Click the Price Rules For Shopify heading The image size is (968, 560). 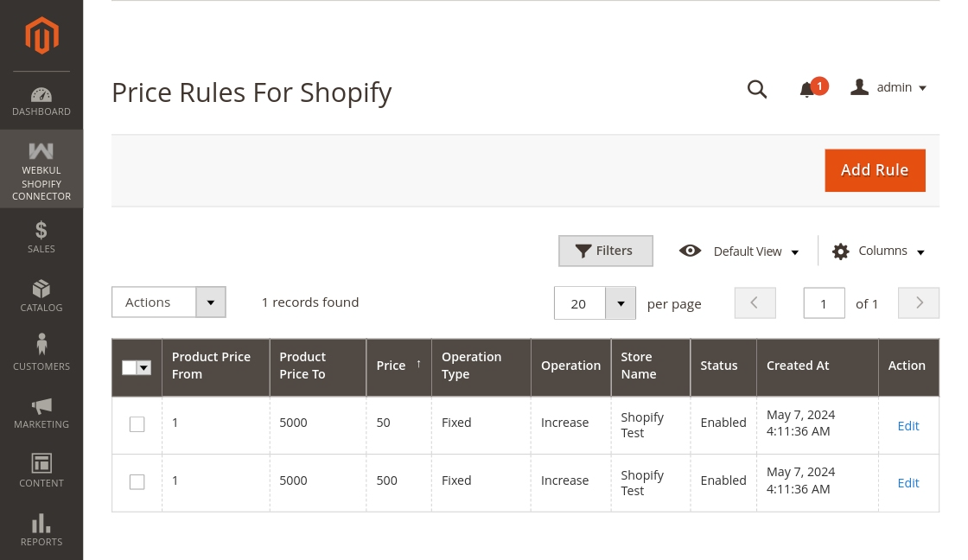[252, 92]
